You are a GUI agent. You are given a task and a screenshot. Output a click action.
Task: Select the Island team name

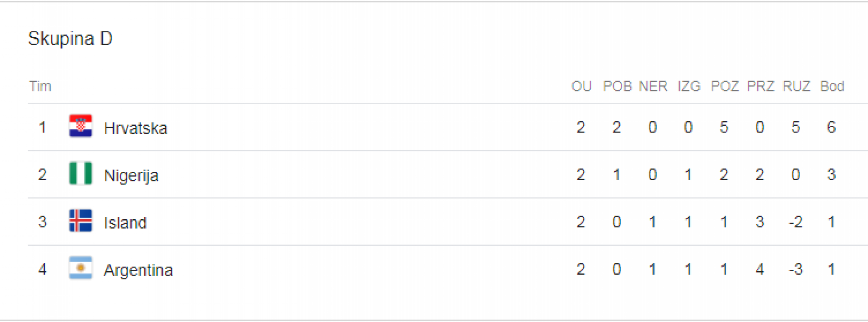125,223
